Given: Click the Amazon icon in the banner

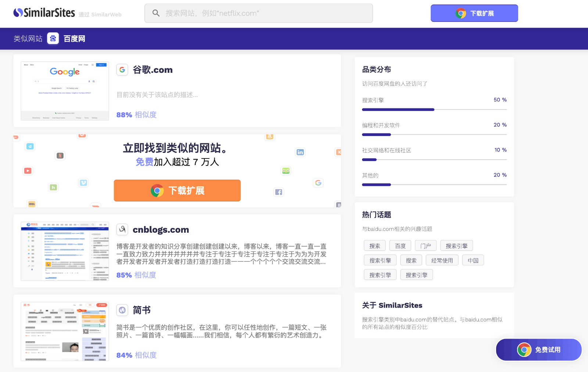Looking at the screenshot, I should [270, 136].
